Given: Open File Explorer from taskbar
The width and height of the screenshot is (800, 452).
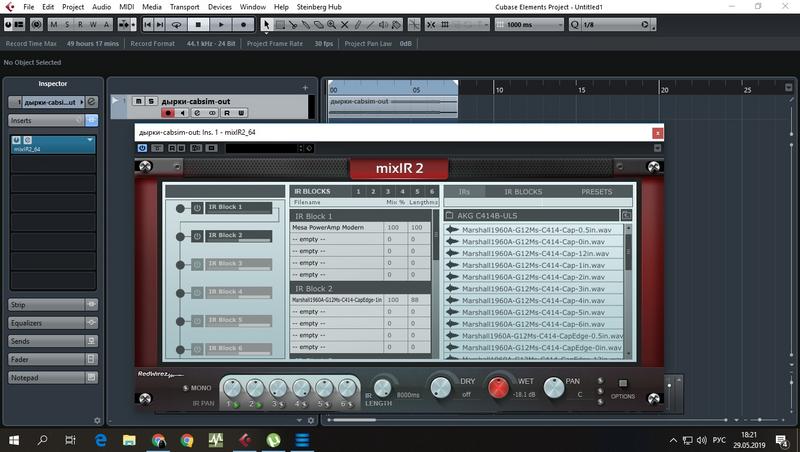Looking at the screenshot, I should tap(129, 440).
